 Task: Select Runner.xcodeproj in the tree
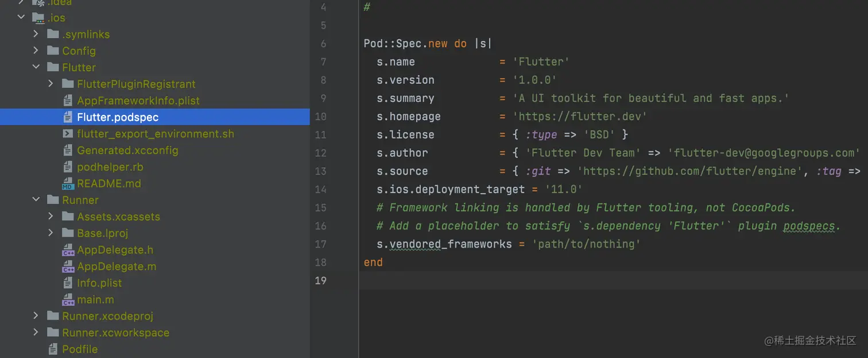pos(108,316)
